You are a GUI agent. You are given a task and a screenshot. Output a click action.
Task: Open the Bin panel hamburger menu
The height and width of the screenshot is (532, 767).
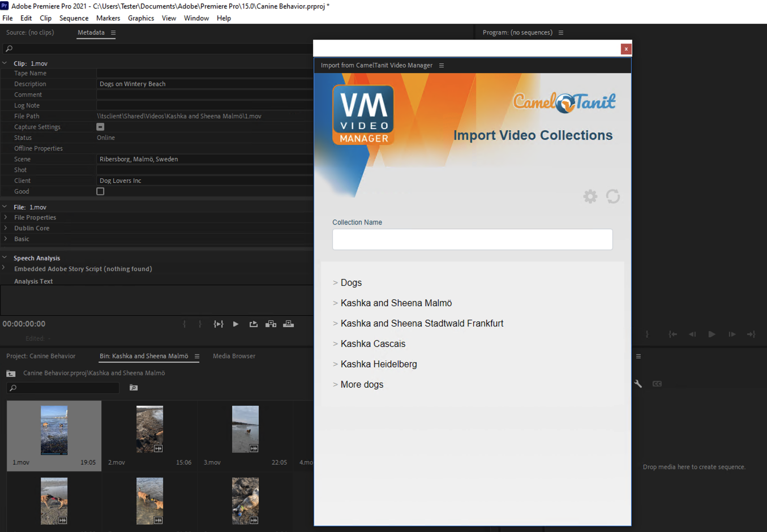coord(197,357)
